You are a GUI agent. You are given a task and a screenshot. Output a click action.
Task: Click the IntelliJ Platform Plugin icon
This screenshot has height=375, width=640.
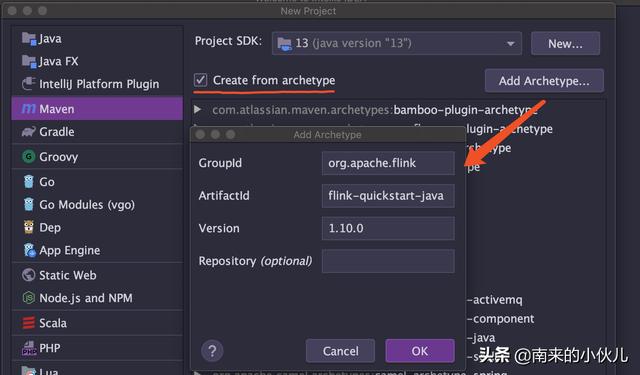(x=29, y=84)
